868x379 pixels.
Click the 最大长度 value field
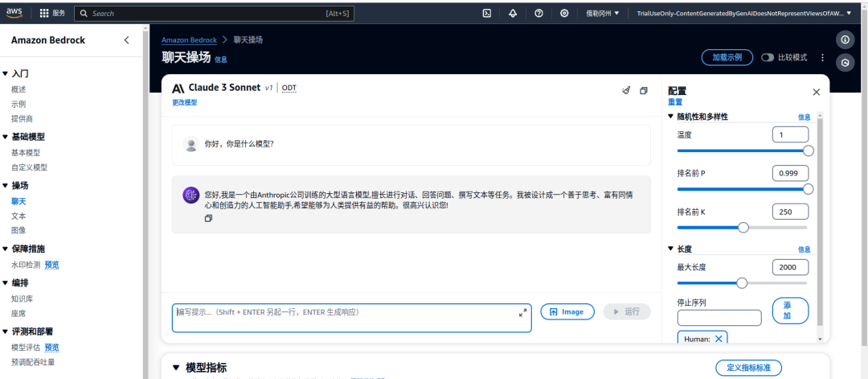click(x=790, y=267)
